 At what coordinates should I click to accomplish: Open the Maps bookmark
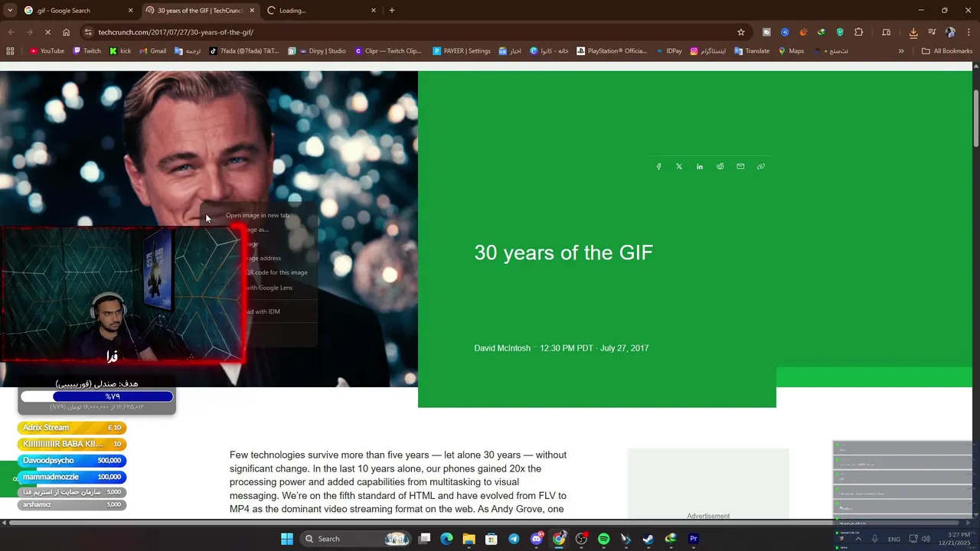point(791,51)
